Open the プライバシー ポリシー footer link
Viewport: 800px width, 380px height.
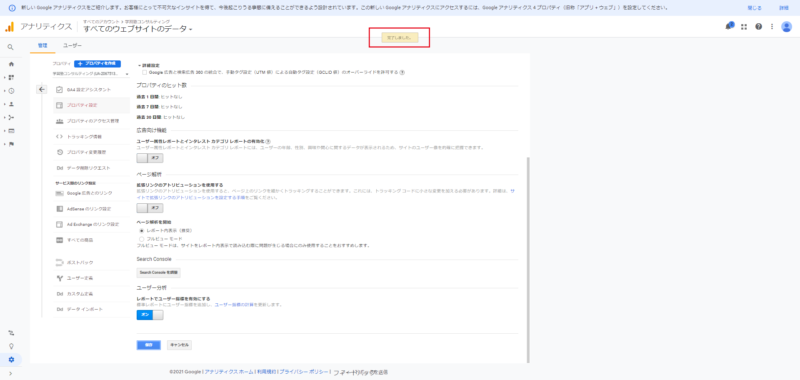(x=304, y=372)
